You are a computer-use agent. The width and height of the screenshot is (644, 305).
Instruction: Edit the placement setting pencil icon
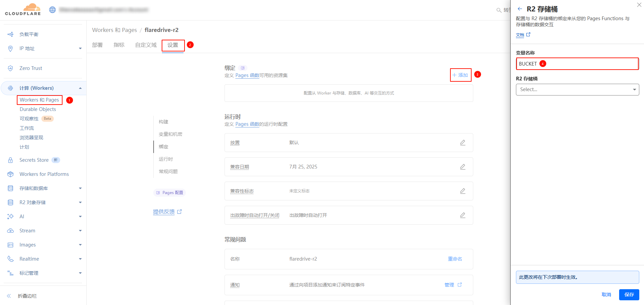(462, 143)
